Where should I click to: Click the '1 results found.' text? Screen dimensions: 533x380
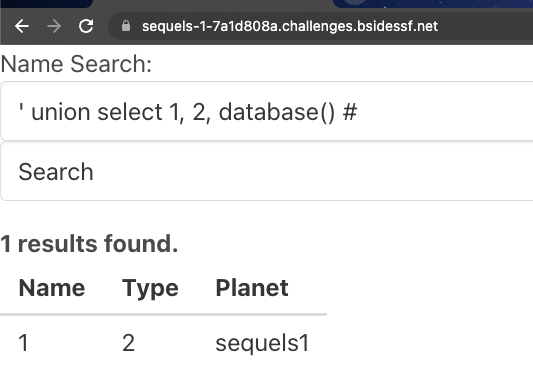click(x=89, y=244)
